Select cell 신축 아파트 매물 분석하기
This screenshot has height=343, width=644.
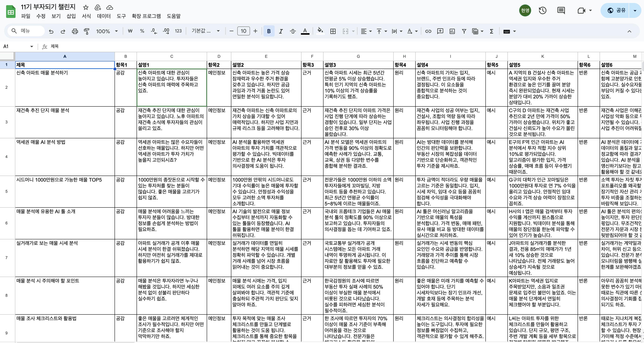65,87
